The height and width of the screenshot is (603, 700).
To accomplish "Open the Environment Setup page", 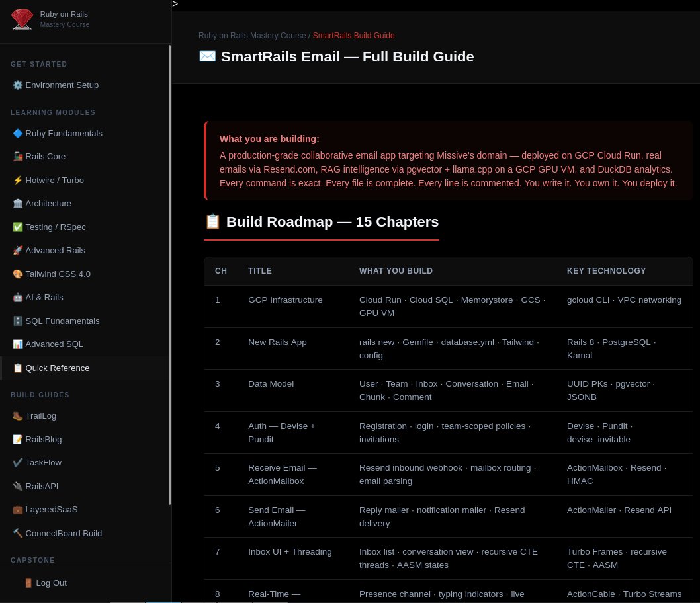I will 85,85.
